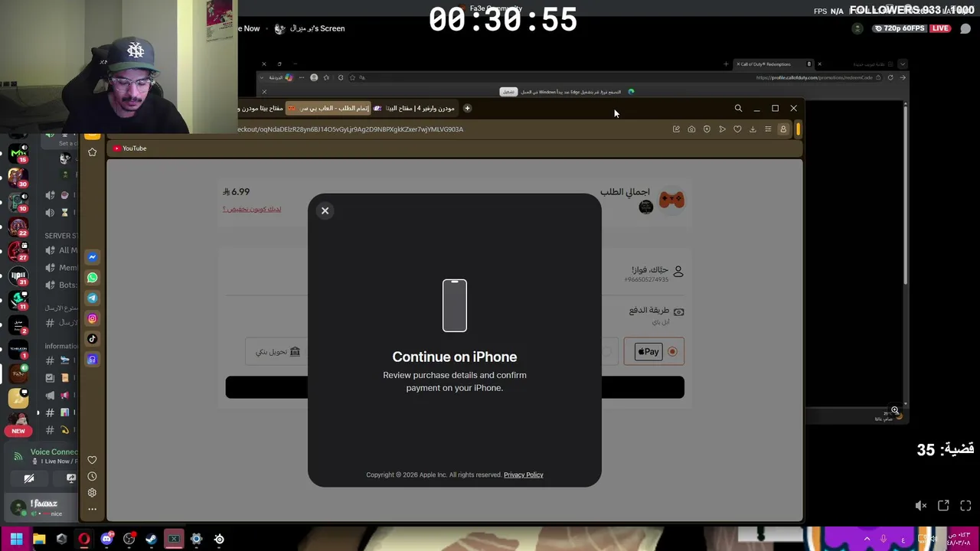Viewport: 980px width, 551px height.
Task: Close the Continue on iPhone dialog
Action: click(x=325, y=210)
